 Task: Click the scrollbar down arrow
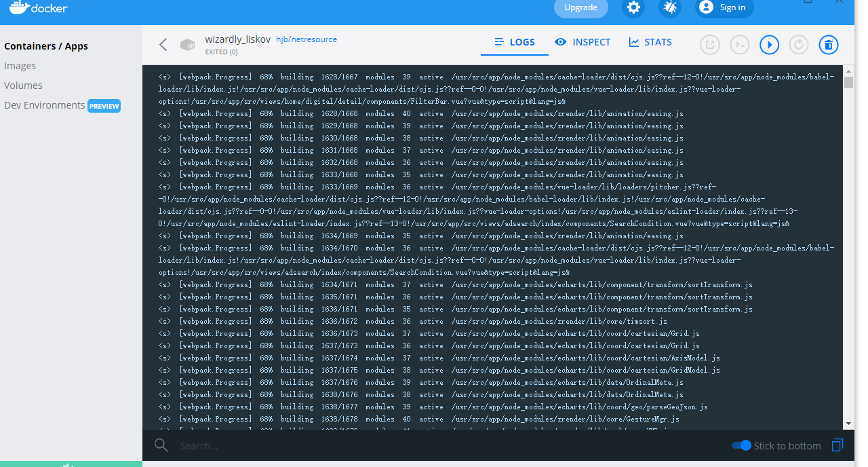pyautogui.click(x=848, y=424)
